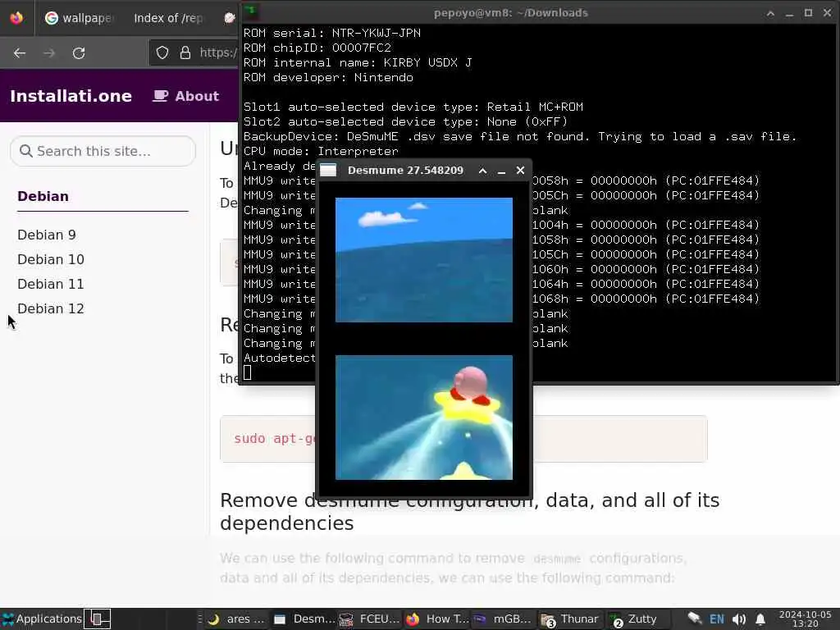This screenshot has width=840, height=630.
Task: Click Kirby on the Desmume touch screen
Action: (x=470, y=386)
